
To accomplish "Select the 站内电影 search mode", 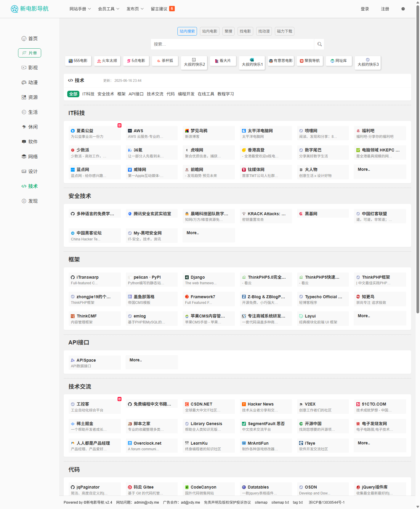I will pyautogui.click(x=210, y=31).
